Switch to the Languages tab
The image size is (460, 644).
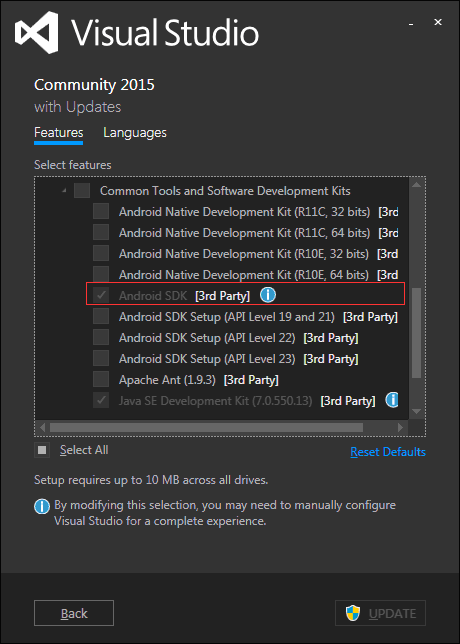point(135,133)
